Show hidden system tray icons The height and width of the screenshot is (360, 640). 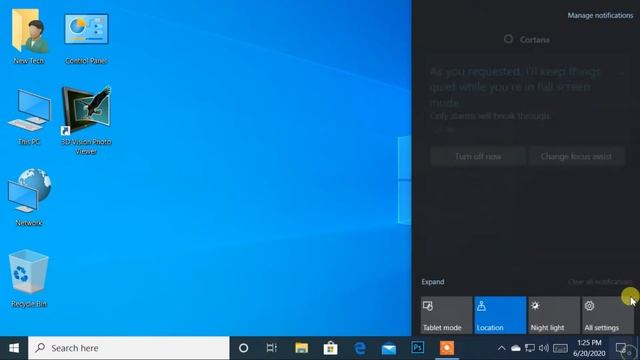coord(501,348)
